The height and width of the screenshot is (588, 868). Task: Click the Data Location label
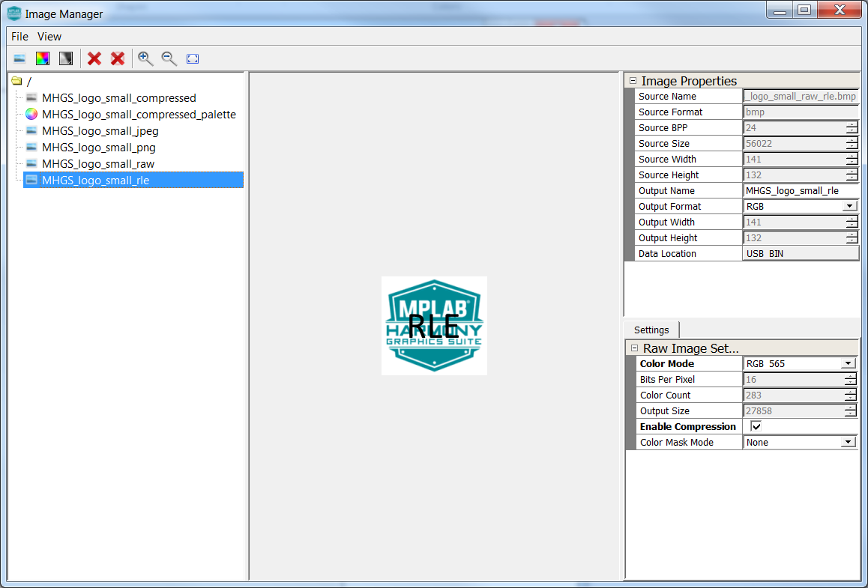[667, 253]
